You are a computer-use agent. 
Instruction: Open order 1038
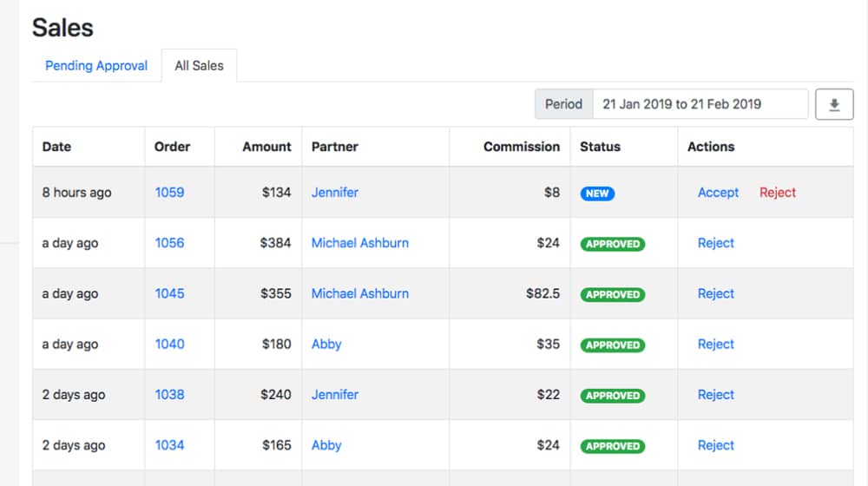[169, 394]
